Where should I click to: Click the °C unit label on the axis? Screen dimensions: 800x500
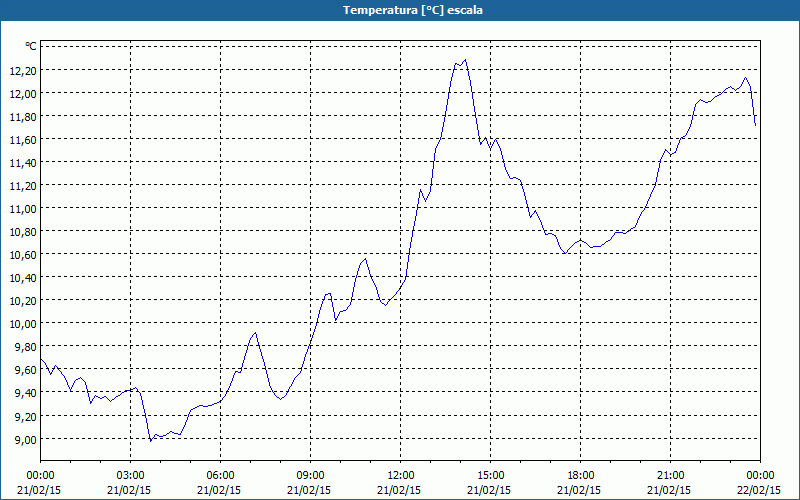[31, 46]
